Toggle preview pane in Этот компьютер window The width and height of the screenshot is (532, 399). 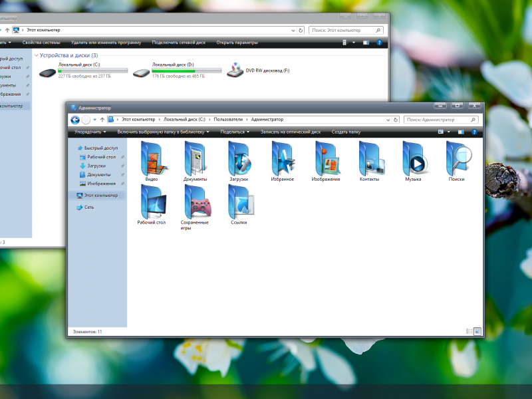(x=366, y=43)
